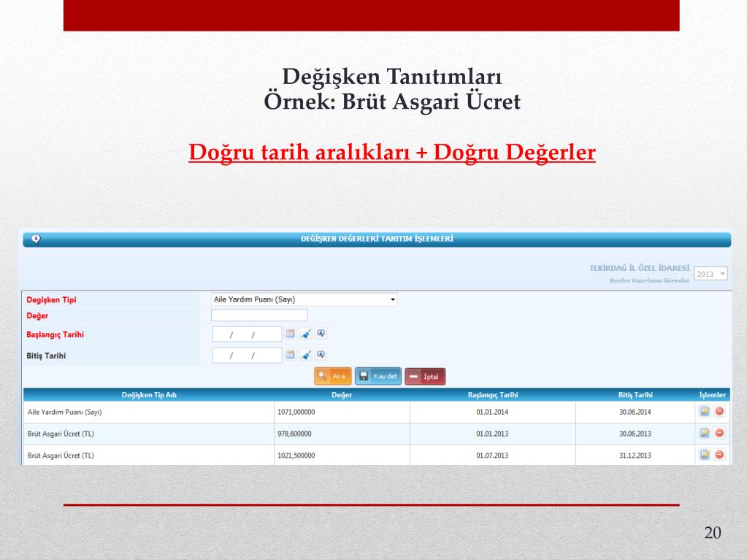Click the Değişken Tip Adı column header
The height and width of the screenshot is (560, 747).
(149, 395)
